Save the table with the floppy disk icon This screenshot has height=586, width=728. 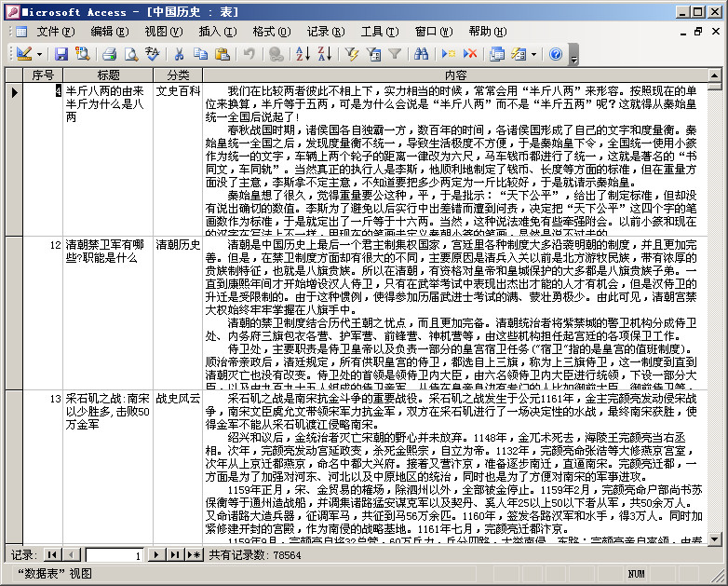coord(61,54)
